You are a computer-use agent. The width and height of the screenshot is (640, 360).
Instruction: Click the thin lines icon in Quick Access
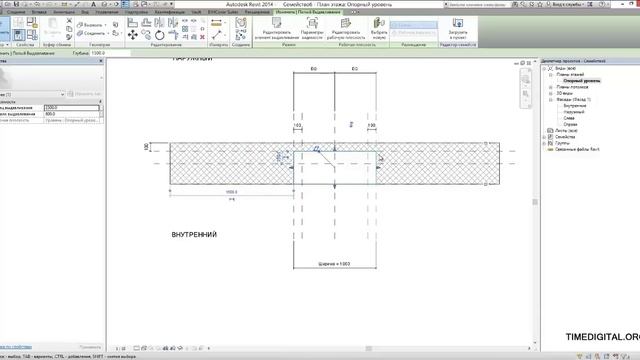(125, 4)
